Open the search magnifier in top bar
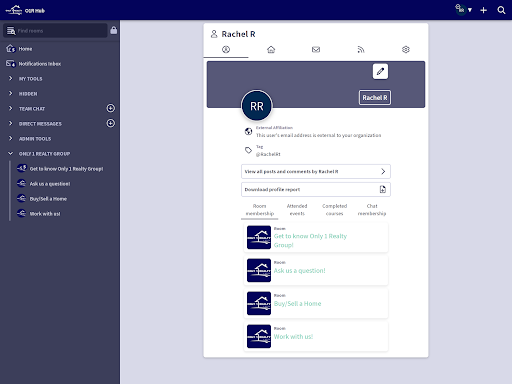Viewport: 512px width, 384px height. pos(501,10)
